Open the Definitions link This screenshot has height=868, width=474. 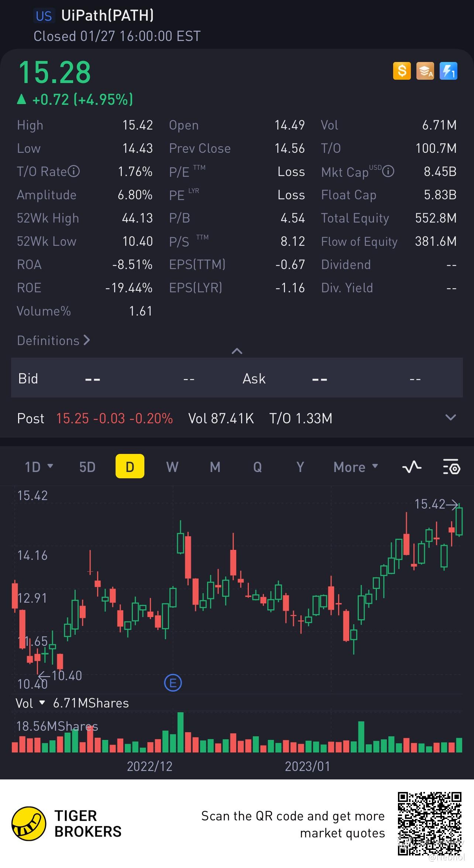[54, 340]
